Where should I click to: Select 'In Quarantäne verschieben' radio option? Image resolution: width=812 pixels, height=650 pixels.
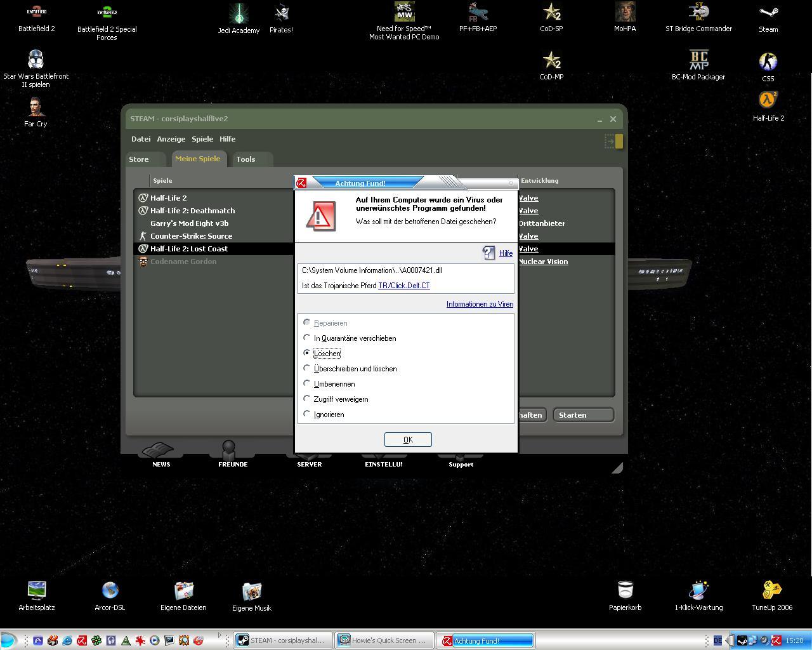pyautogui.click(x=307, y=338)
